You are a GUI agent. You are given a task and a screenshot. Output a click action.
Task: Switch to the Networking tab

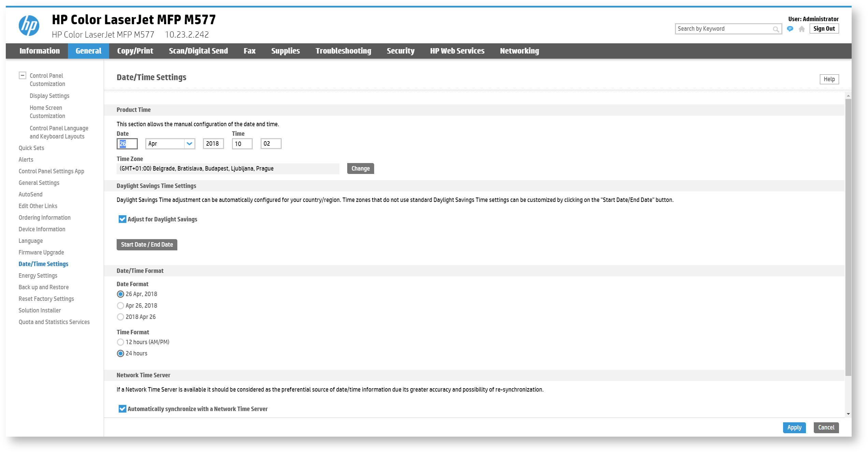pyautogui.click(x=519, y=51)
